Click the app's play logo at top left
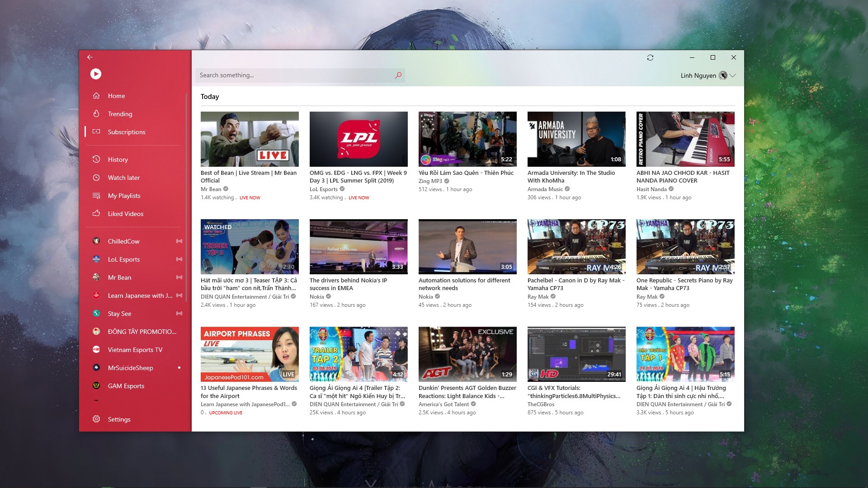The width and height of the screenshot is (868, 488). click(x=95, y=74)
